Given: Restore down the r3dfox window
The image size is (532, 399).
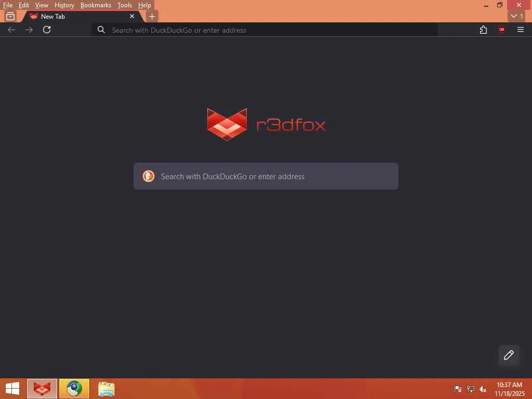Looking at the screenshot, I should (499, 5).
